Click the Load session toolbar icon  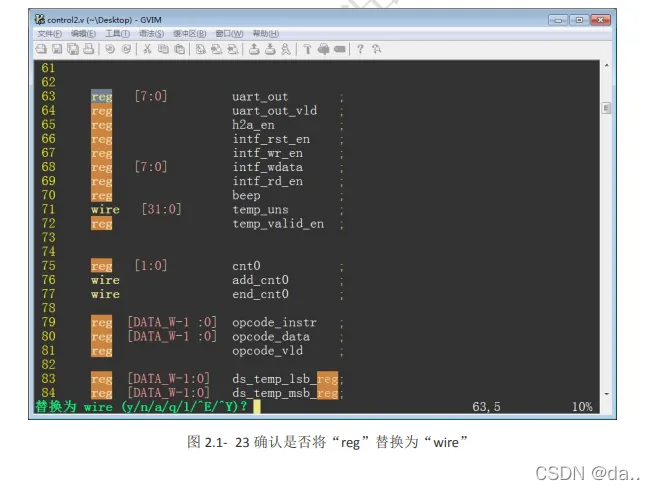pyautogui.click(x=254, y=49)
